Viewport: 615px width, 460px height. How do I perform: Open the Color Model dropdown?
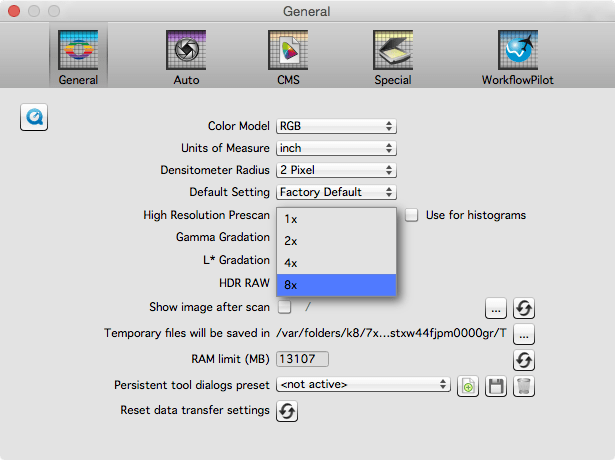pos(336,126)
